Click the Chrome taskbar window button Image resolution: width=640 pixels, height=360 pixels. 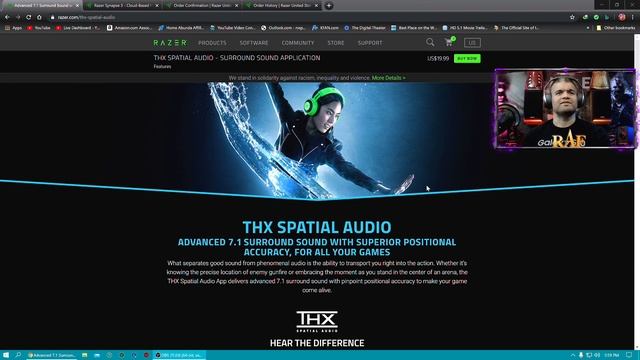51,355
